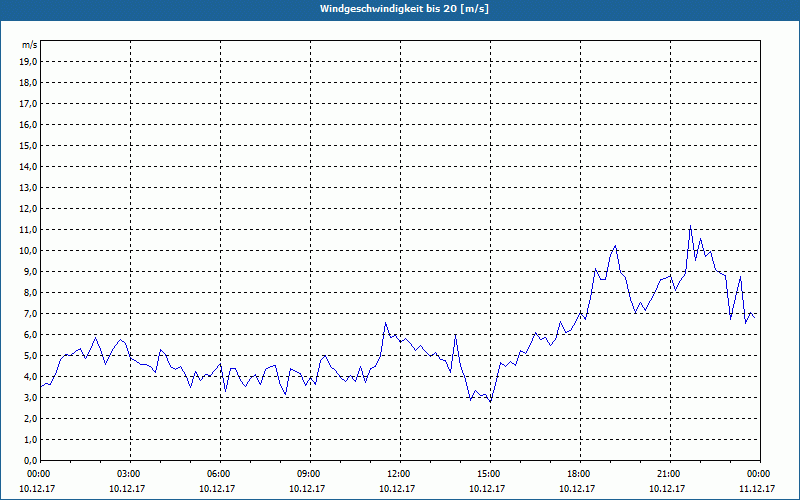Select the '09:00' x-axis time label
800x500 pixels.
[310, 474]
